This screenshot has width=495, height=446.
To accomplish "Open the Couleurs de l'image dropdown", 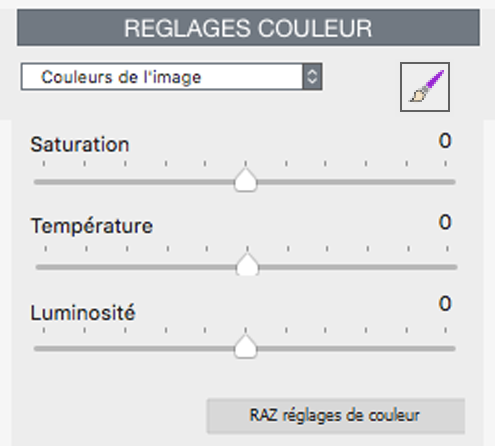I will click(x=171, y=77).
